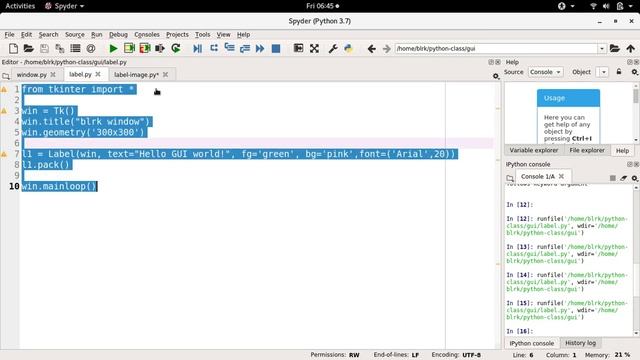Viewport: 640px width, 360px height.
Task: Click the Activities button in the top bar
Action: coord(20,6)
